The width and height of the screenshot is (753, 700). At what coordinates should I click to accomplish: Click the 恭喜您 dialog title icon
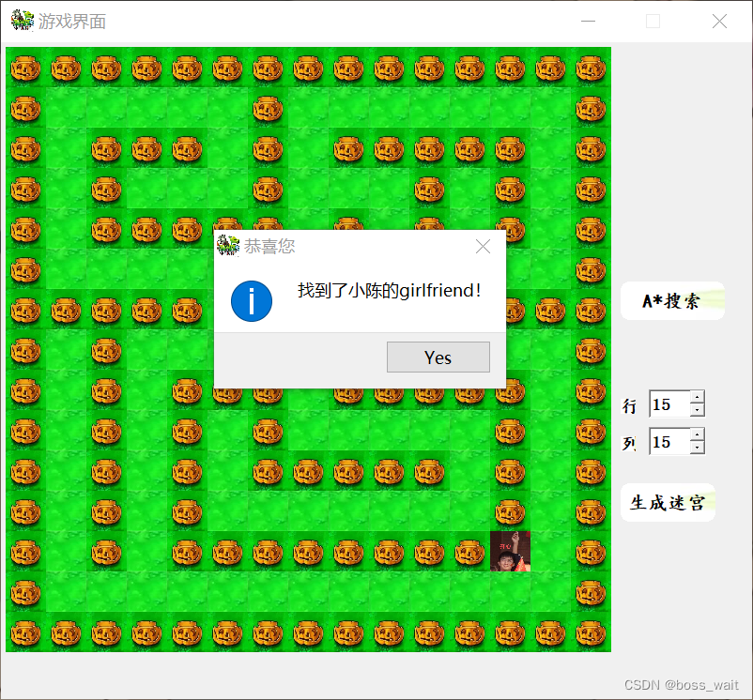coord(227,246)
